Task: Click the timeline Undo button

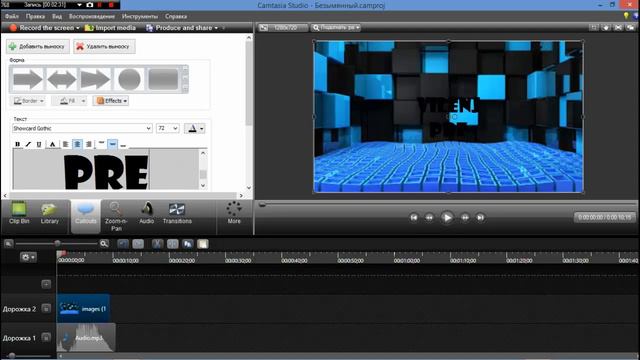Action: [x=123, y=244]
